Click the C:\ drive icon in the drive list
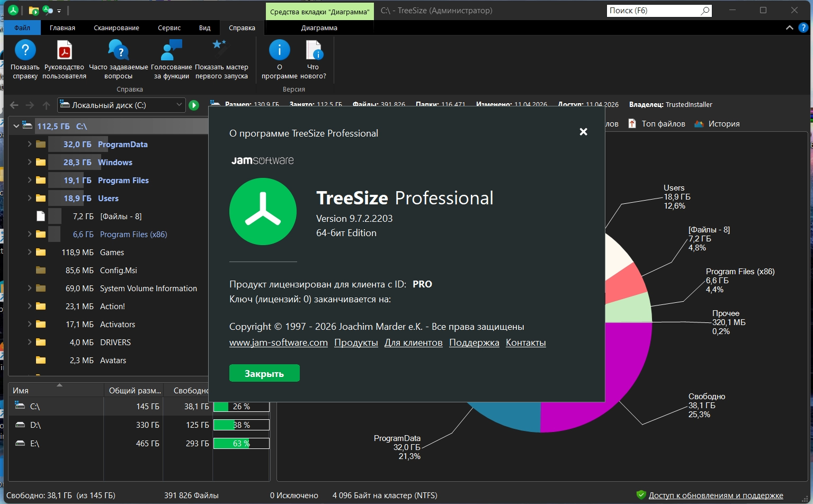This screenshot has width=813, height=504. point(20,406)
